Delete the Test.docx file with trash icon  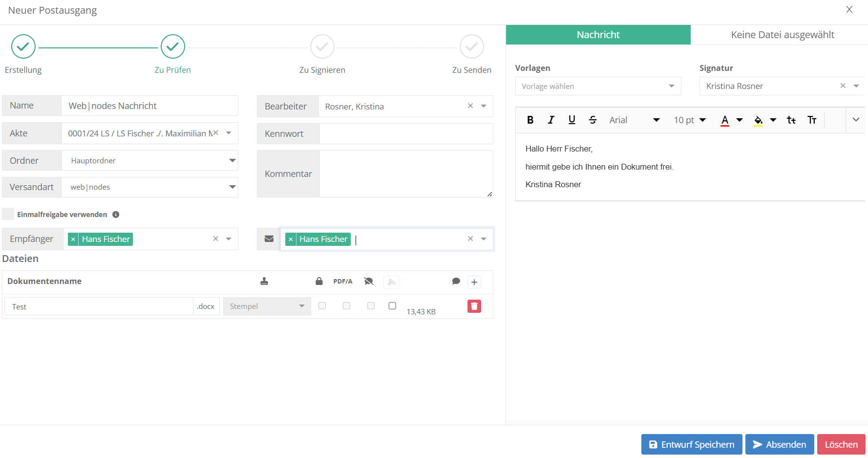point(474,306)
